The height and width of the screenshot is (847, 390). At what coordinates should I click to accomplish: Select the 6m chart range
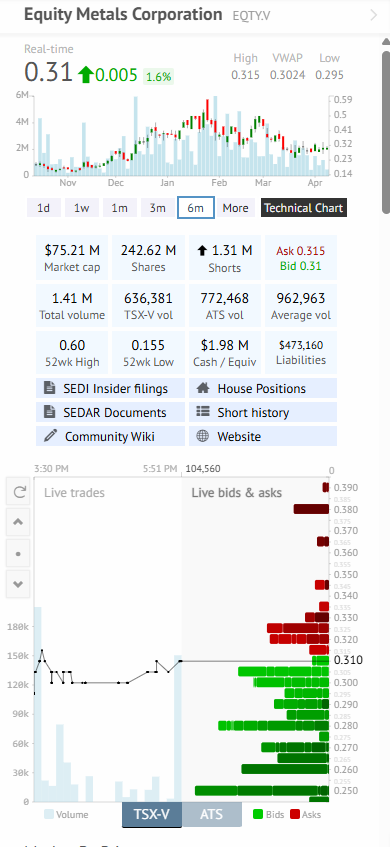tap(196, 208)
